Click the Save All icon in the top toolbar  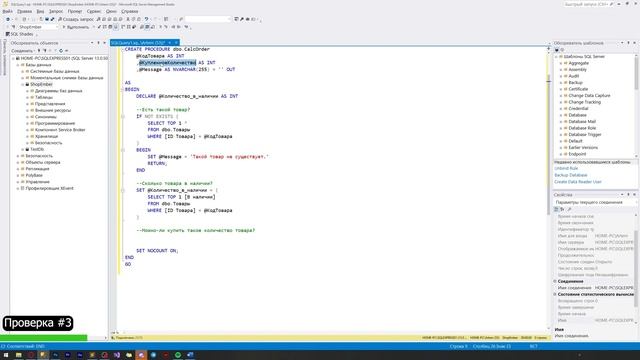52,19
